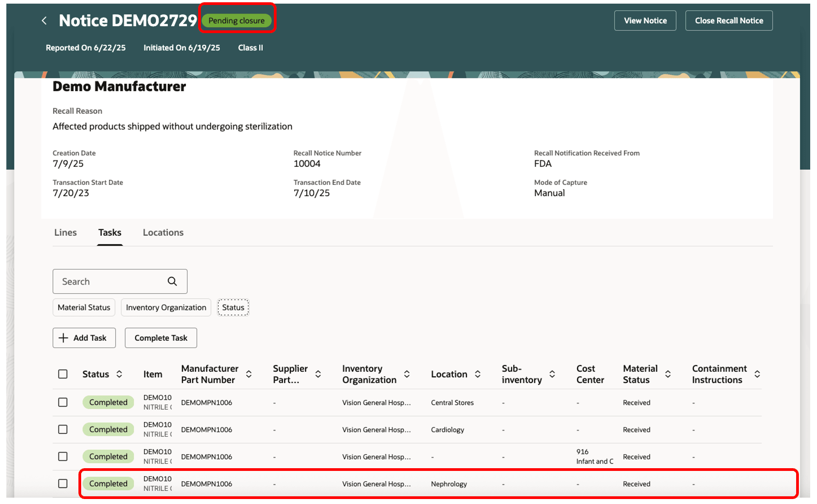817x504 pixels.
Task: Switch to the Lines tab
Action: tap(65, 233)
